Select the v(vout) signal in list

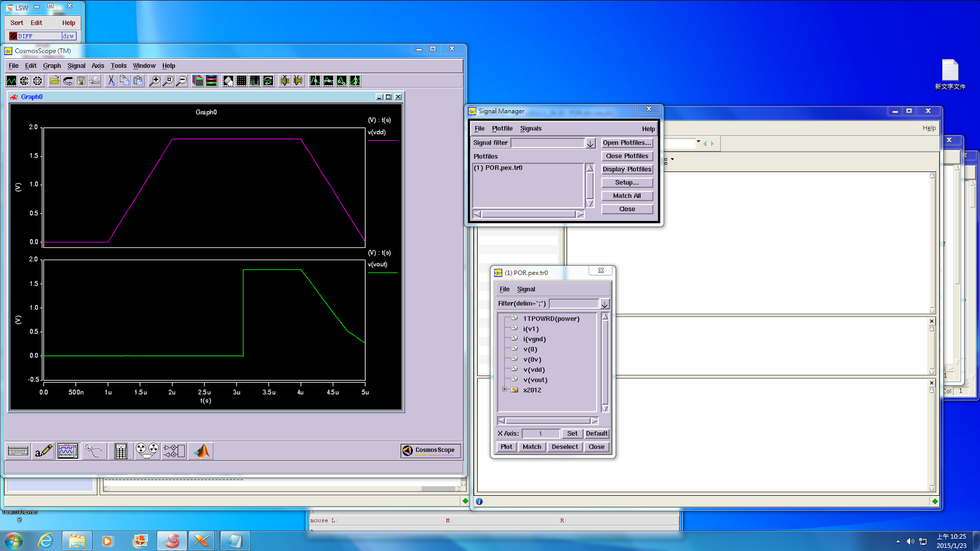tap(535, 380)
